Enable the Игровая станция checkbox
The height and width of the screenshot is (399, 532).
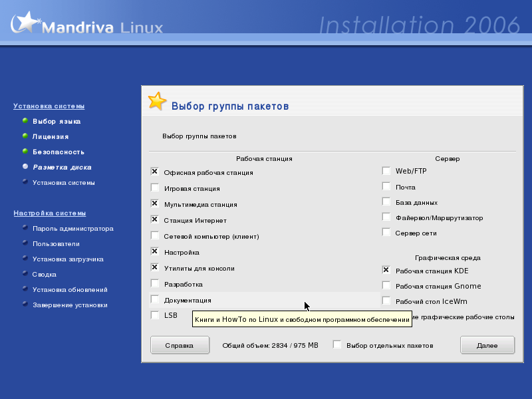[155, 188]
